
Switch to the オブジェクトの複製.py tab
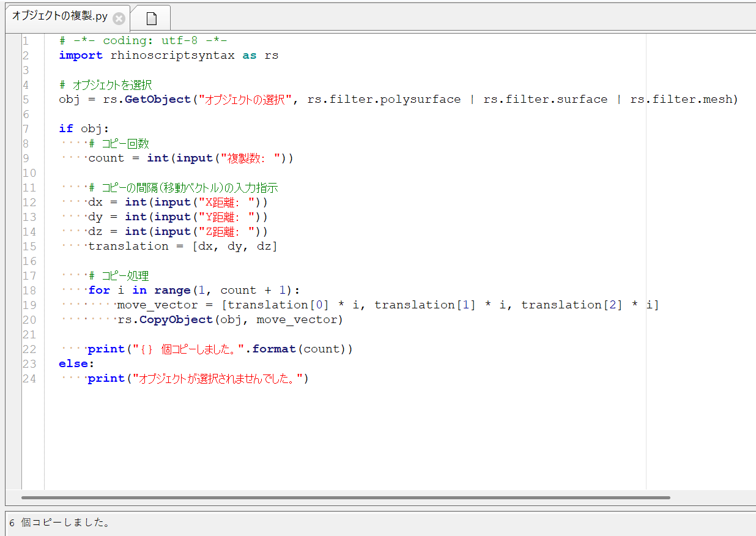pyautogui.click(x=59, y=17)
